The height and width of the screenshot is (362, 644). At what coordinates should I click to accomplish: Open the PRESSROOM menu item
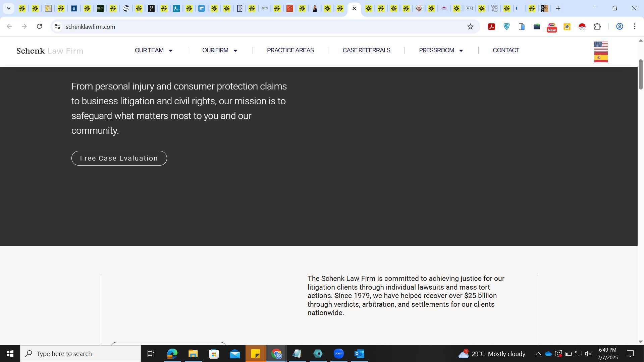click(436, 50)
